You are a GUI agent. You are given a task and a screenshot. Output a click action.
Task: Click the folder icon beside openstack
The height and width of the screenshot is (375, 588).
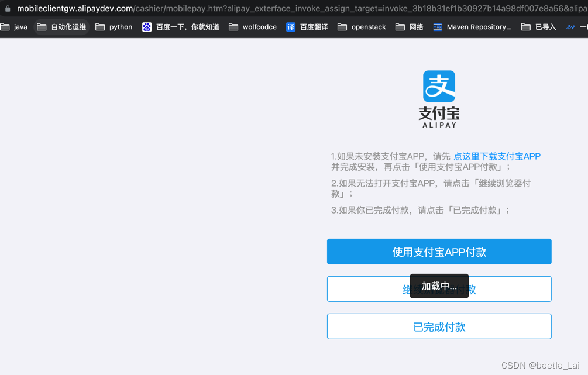point(342,27)
